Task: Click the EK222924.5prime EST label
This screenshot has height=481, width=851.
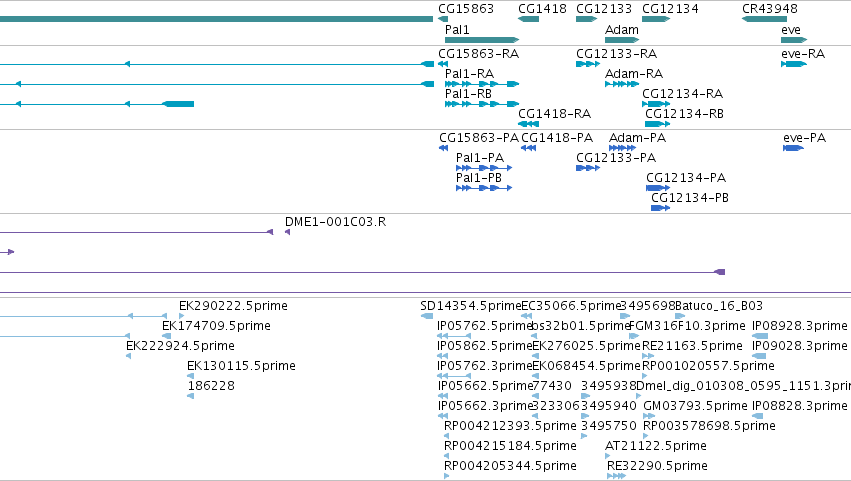Action: 180,346
